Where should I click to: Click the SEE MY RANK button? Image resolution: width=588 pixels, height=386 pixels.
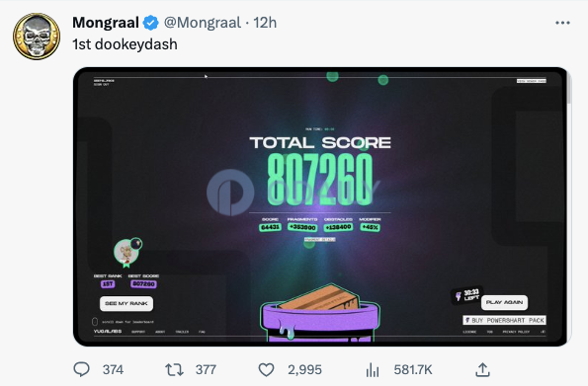pos(126,303)
